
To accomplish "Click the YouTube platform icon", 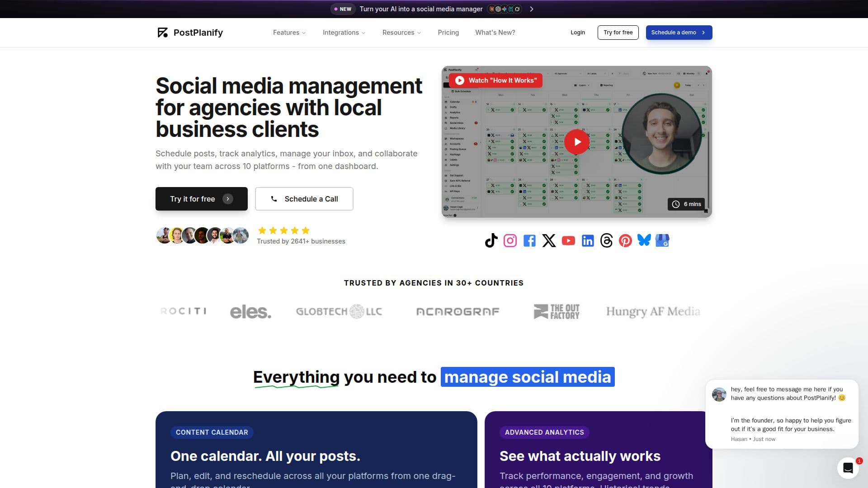I will pyautogui.click(x=568, y=240).
